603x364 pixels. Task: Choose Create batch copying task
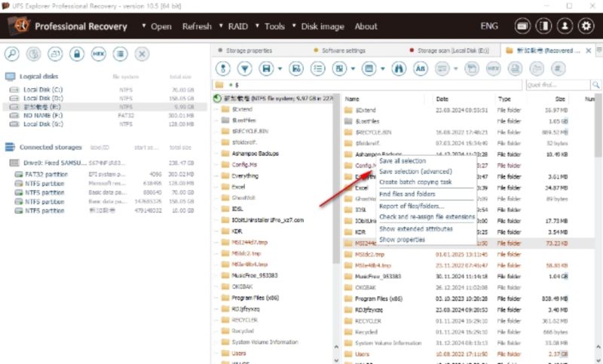[x=415, y=182]
